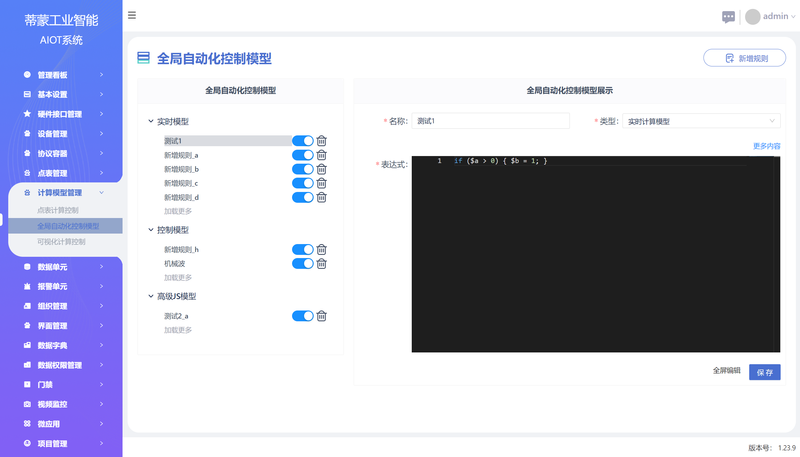Click the 设备管理 sidebar icon

pos(27,134)
